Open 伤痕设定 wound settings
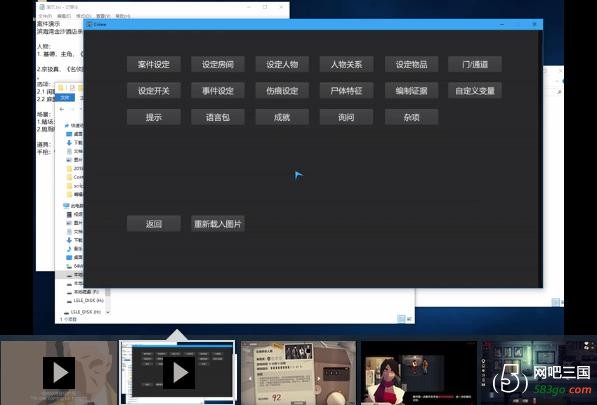Image resolution: width=597 pixels, height=405 pixels. (282, 91)
